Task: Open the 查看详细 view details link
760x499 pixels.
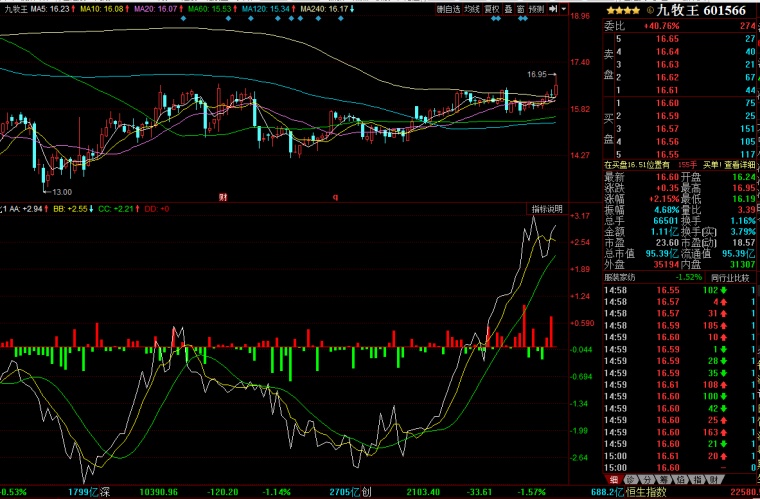Action: coord(740,165)
